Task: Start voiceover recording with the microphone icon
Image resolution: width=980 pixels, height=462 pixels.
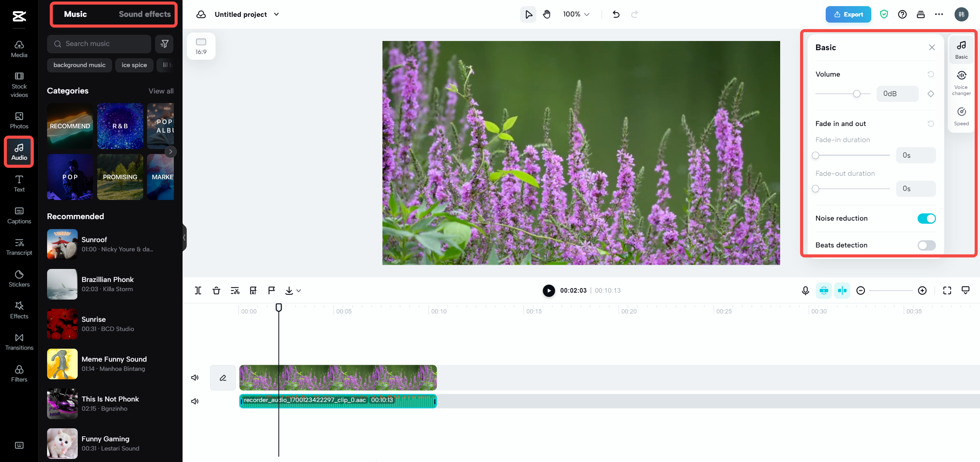Action: pyautogui.click(x=805, y=290)
